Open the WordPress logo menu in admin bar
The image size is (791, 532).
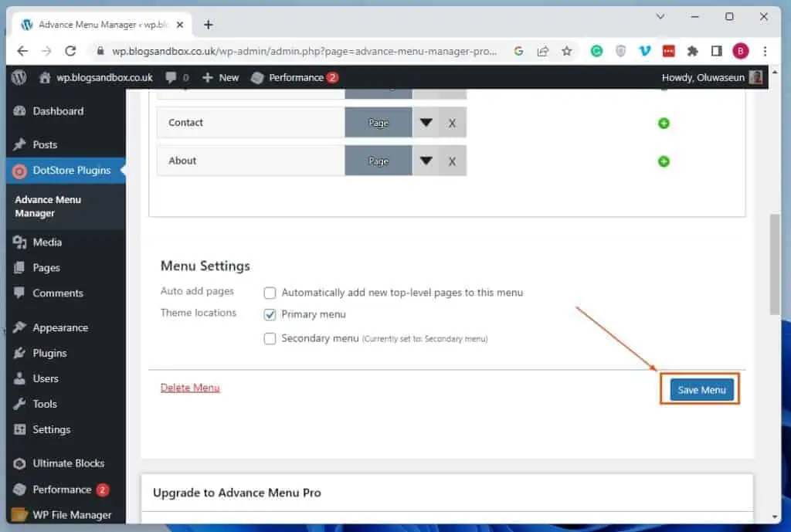pos(18,77)
